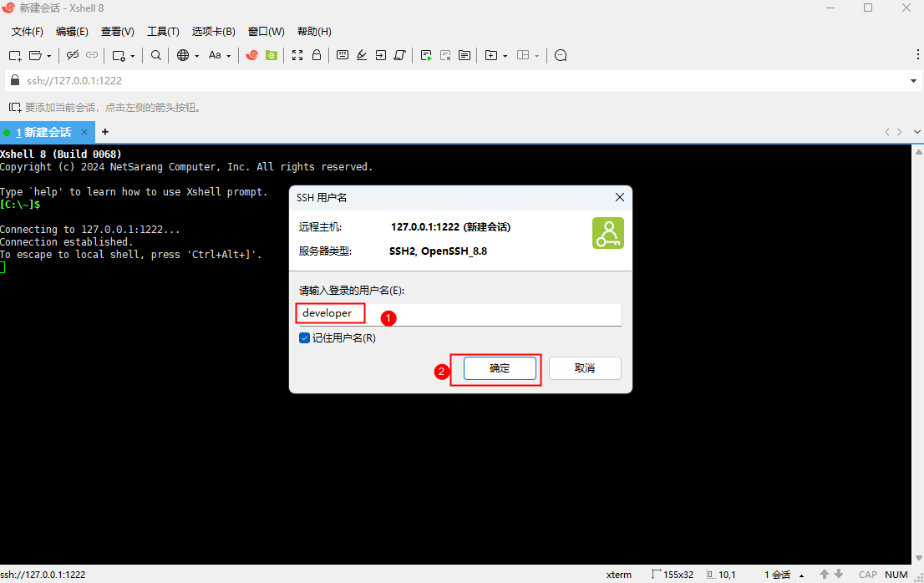Click the Lock Screen padlock icon

(317, 55)
